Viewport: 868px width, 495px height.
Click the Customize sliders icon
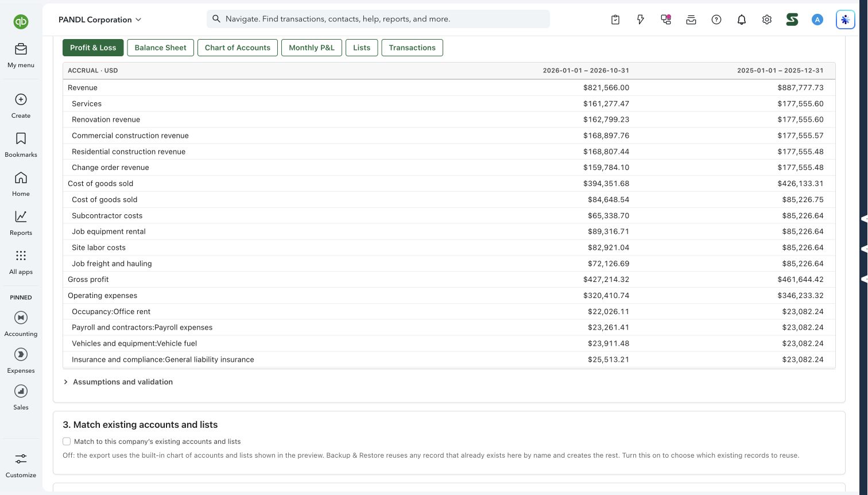click(x=21, y=459)
